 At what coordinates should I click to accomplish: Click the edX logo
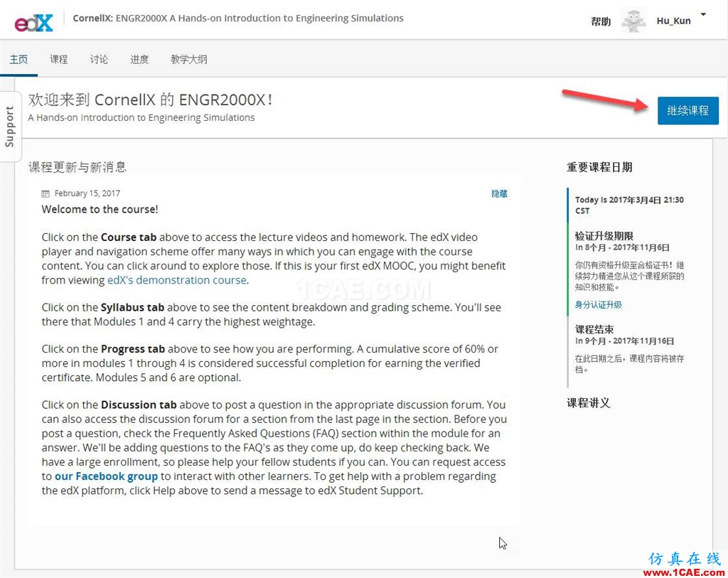coord(34,22)
